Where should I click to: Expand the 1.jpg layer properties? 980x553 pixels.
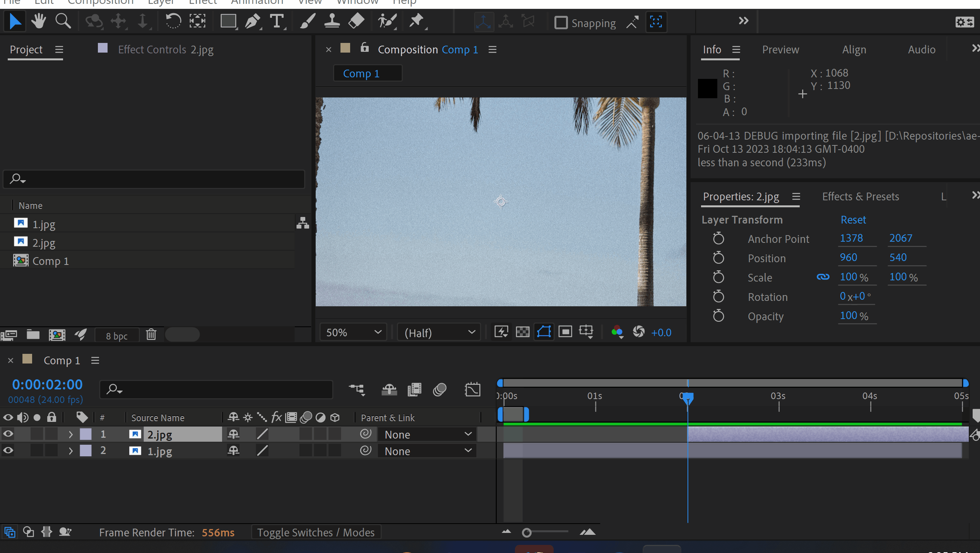coord(70,451)
